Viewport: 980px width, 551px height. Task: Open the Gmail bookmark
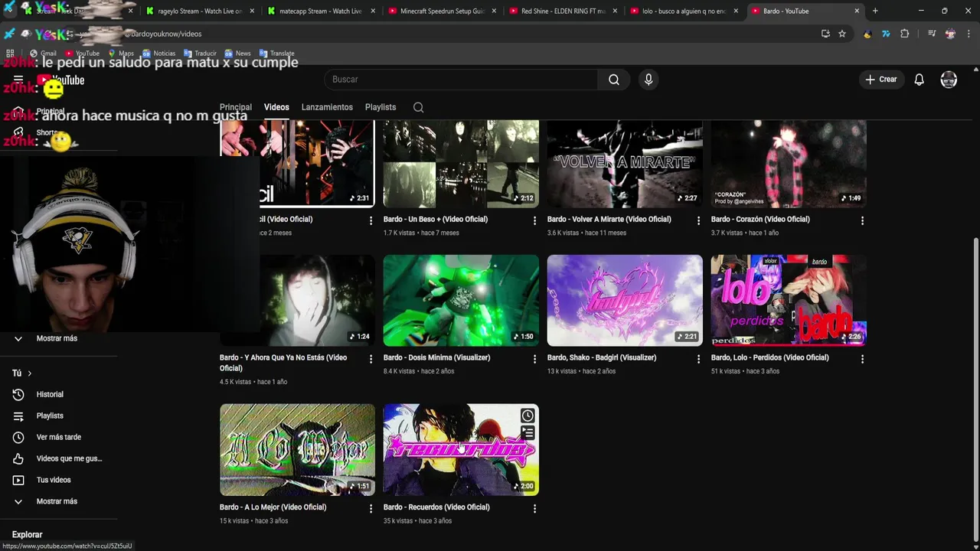(x=43, y=54)
